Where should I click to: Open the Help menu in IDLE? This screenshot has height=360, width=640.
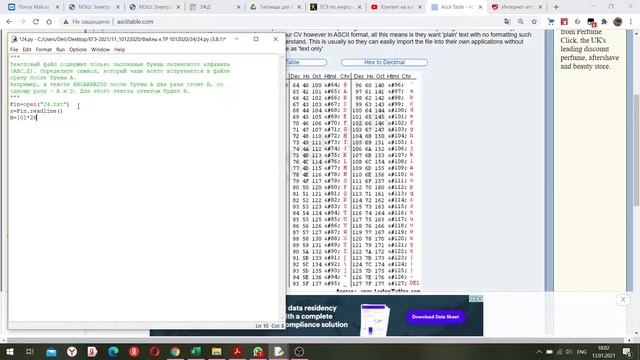119,49
